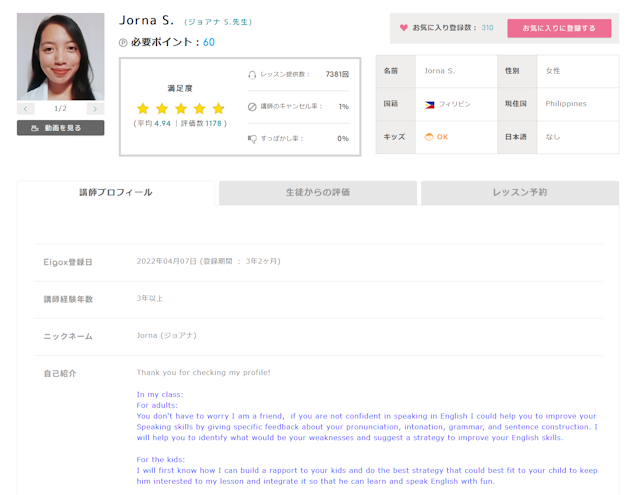Viewport: 640px width, 495px height.
Task: Show next teacher photo
Action: pos(96,109)
